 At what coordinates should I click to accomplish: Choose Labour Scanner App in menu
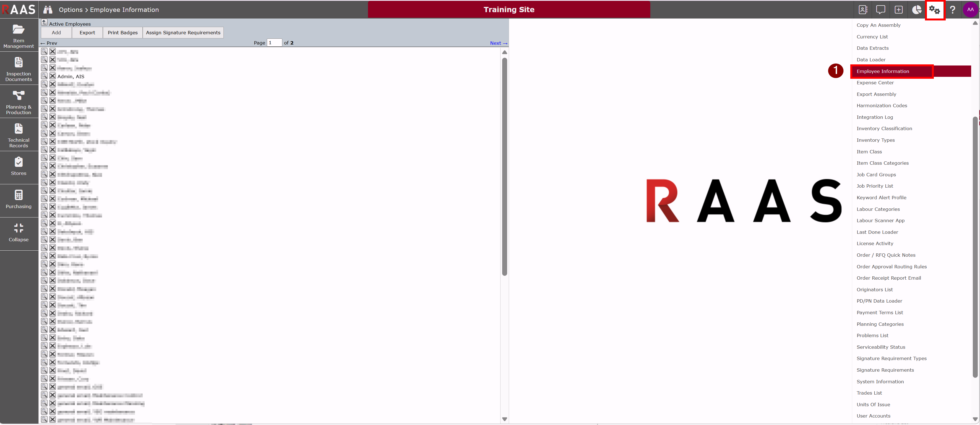click(880, 221)
